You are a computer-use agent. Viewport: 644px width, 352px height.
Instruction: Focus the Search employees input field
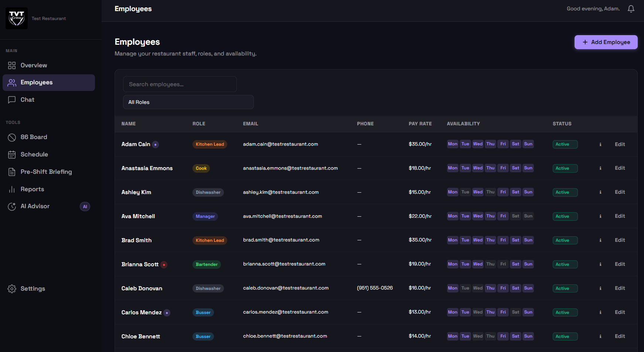point(180,84)
